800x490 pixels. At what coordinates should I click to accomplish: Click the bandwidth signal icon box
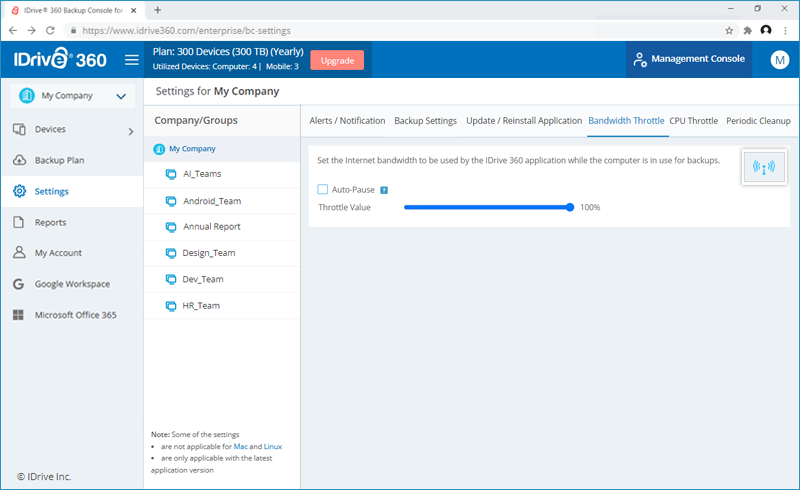pyautogui.click(x=764, y=167)
